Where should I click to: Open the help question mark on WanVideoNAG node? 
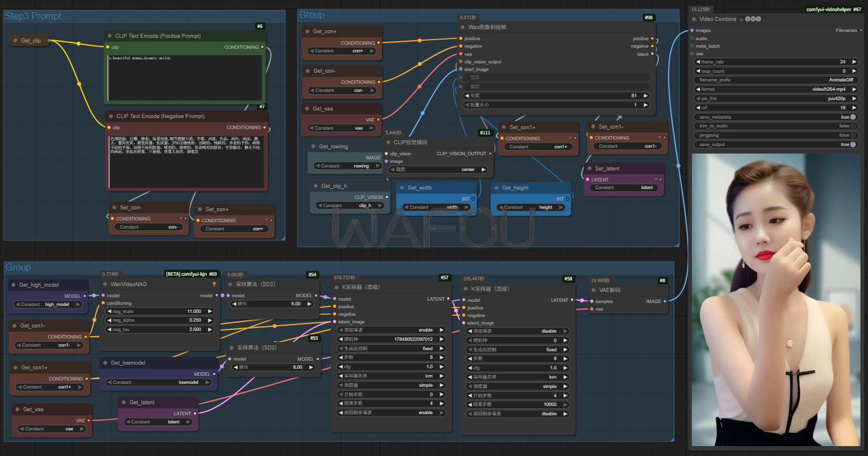click(214, 284)
